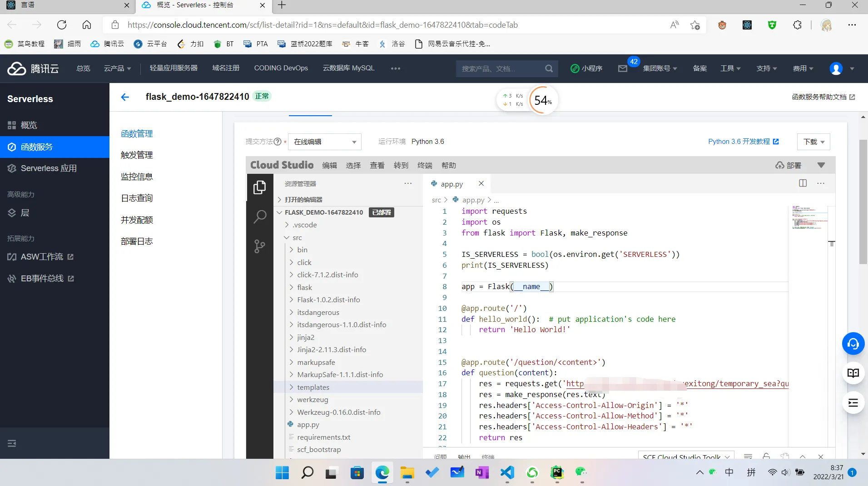The height and width of the screenshot is (486, 868).
Task: Open the list menu floating icon
Action: [853, 403]
